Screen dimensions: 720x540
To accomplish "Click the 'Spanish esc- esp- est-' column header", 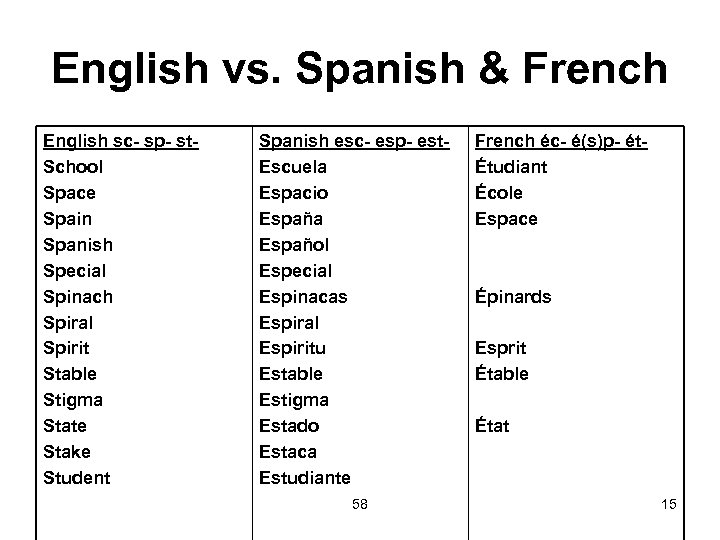I will (350, 141).
